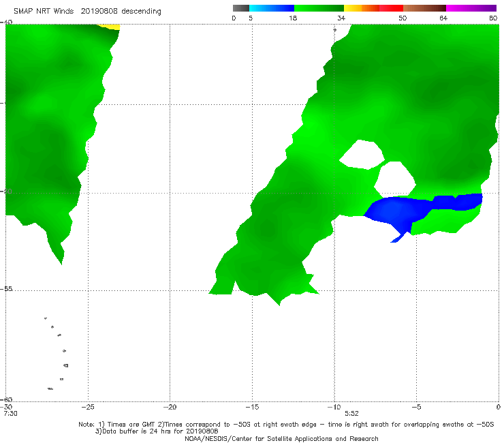Click the 'Data buffer is 24 hrs' note
This screenshot has width=504, height=443.
point(157,431)
